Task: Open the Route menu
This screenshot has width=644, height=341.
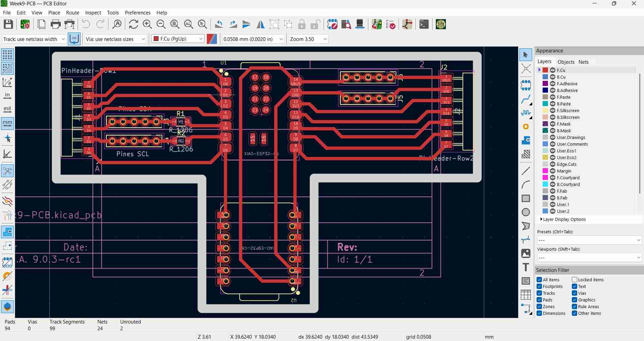Action: pyautogui.click(x=73, y=12)
